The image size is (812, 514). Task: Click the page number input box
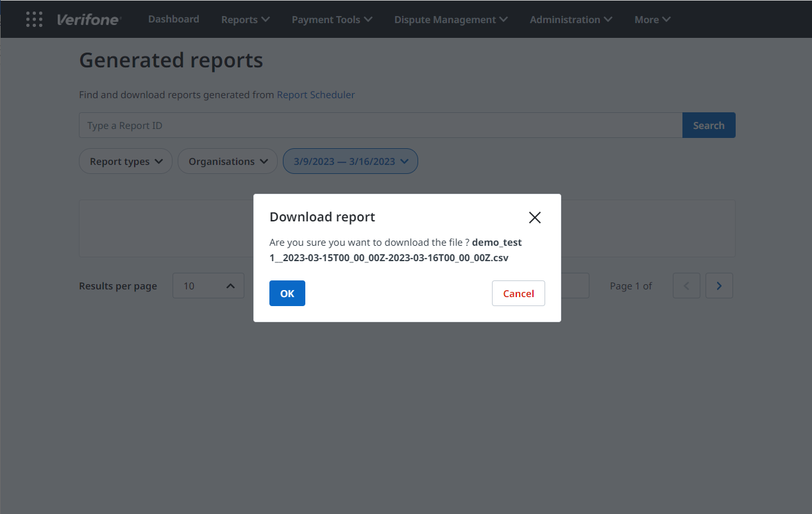point(575,286)
